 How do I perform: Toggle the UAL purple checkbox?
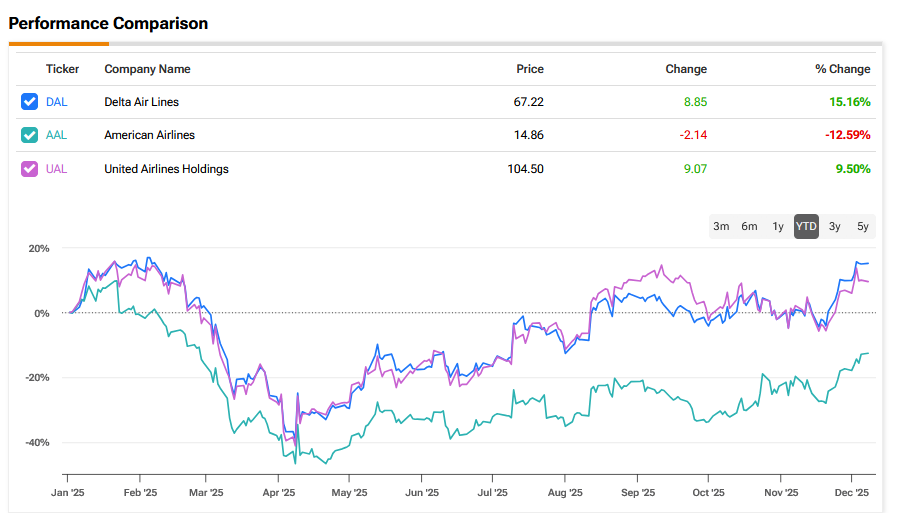click(x=30, y=169)
